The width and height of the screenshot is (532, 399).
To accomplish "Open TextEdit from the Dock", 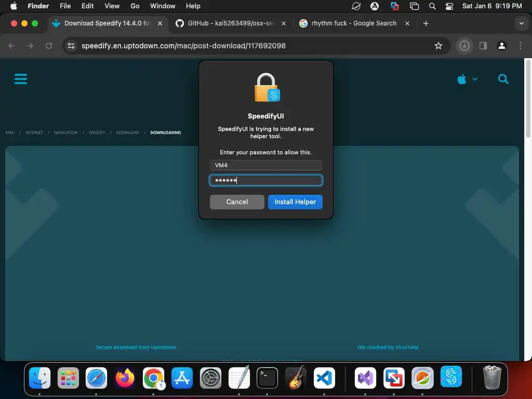I will point(239,378).
